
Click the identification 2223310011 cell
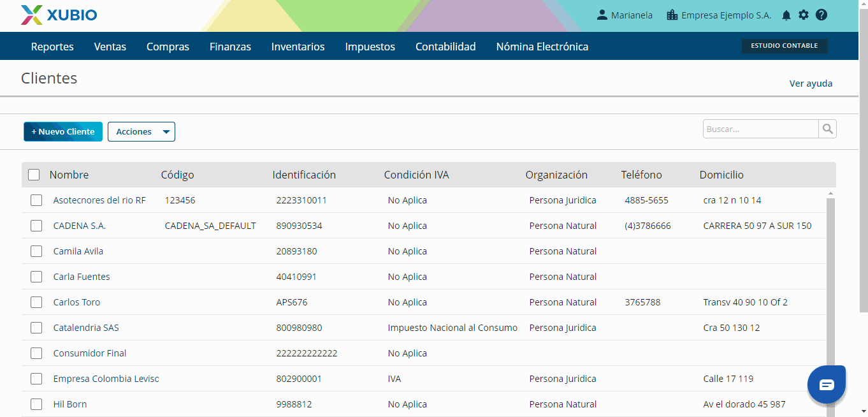(x=301, y=200)
